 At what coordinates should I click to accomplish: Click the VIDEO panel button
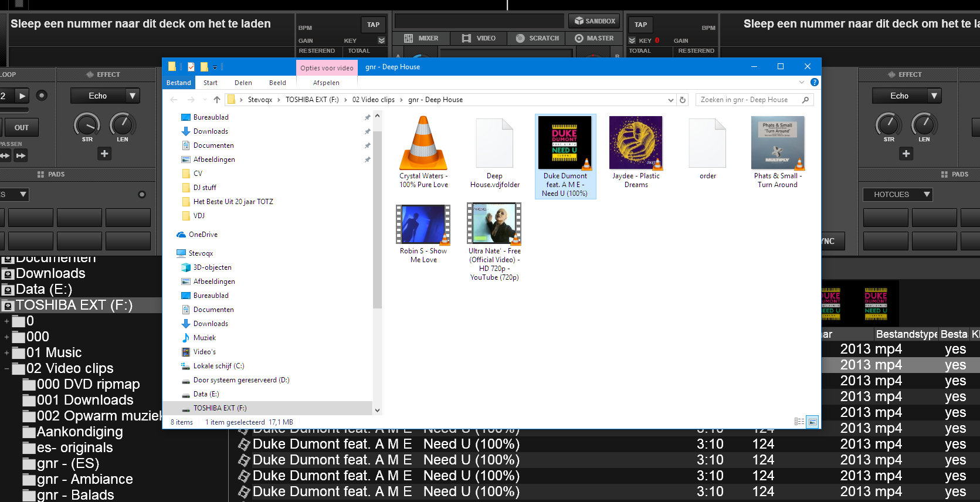pos(479,38)
